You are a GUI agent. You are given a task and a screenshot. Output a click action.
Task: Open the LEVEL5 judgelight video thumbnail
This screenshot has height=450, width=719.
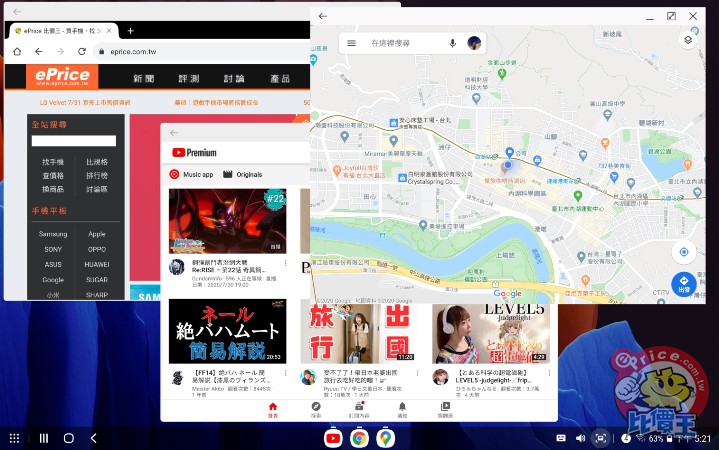pos(491,333)
